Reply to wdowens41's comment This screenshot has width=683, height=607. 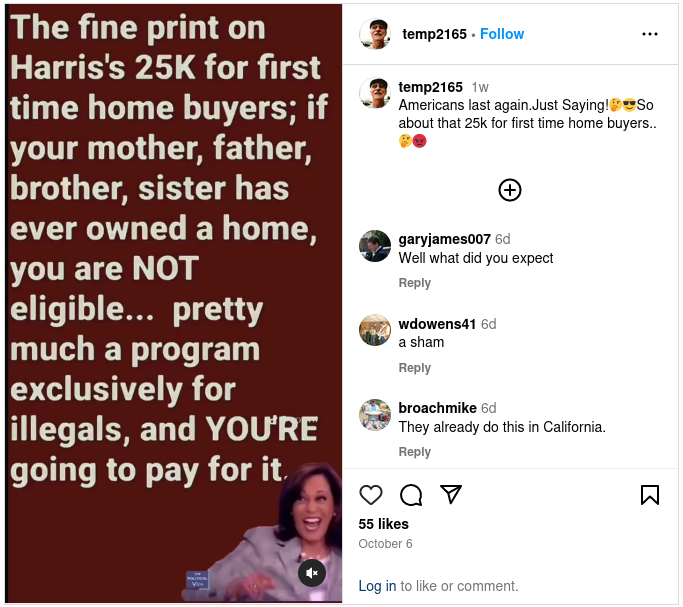(415, 368)
